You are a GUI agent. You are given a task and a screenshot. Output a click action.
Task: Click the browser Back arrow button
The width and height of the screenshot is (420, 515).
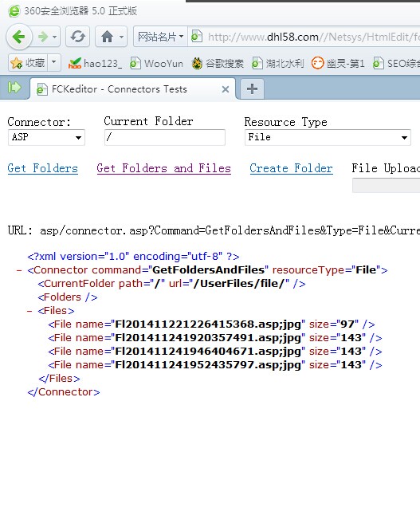[x=19, y=37]
